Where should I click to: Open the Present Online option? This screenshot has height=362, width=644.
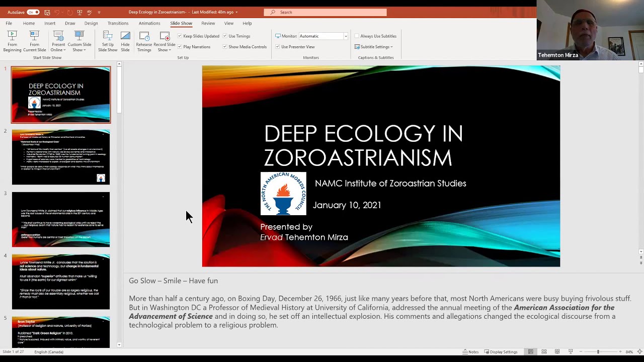click(58, 41)
